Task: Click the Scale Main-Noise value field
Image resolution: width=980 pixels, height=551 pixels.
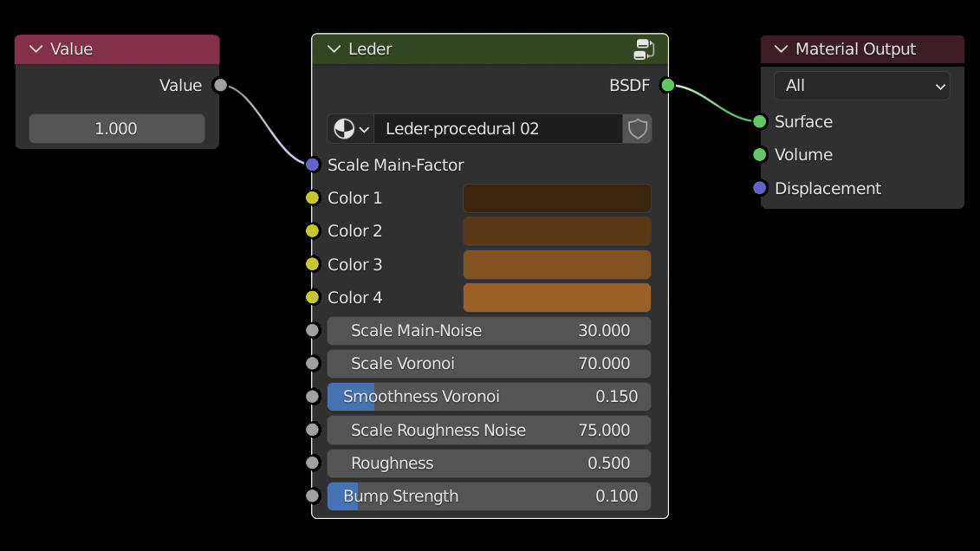Action: point(489,331)
